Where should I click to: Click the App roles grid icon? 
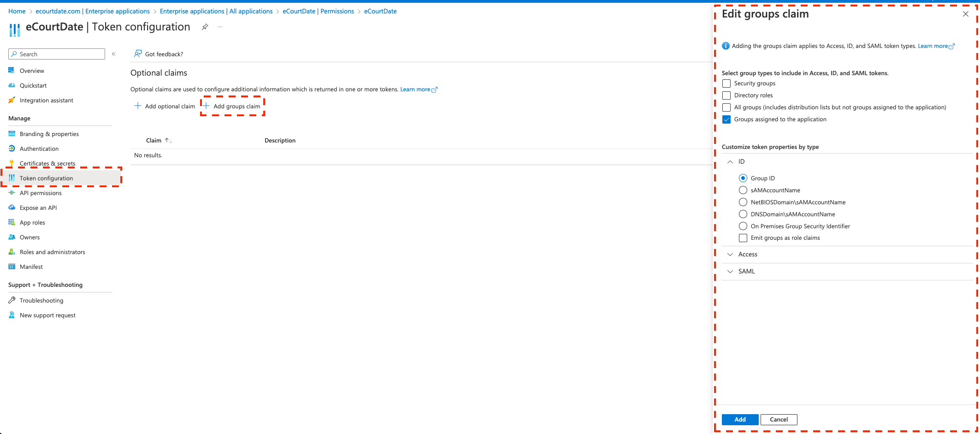coord(12,222)
